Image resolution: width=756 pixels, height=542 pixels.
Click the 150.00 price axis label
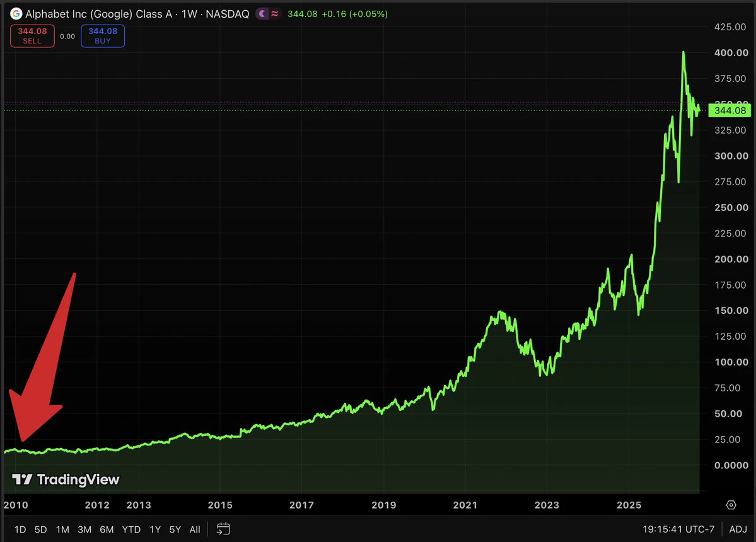coord(731,310)
